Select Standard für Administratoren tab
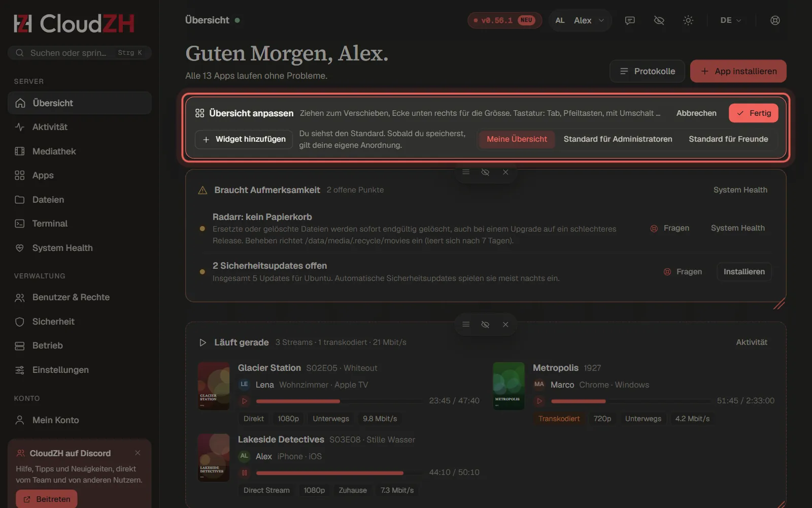The height and width of the screenshot is (508, 812). pos(618,139)
